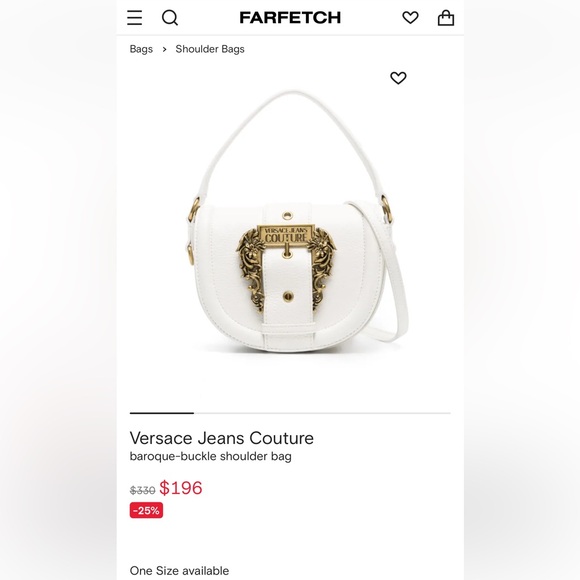Open the search magnifier

(170, 18)
